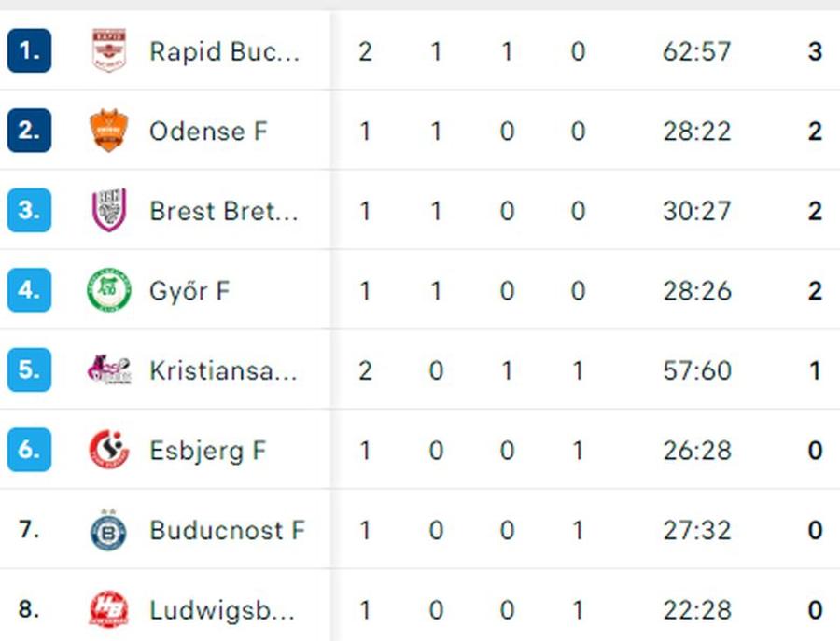Click the Kristiansa... team name
The image size is (840, 641).
pos(223,370)
